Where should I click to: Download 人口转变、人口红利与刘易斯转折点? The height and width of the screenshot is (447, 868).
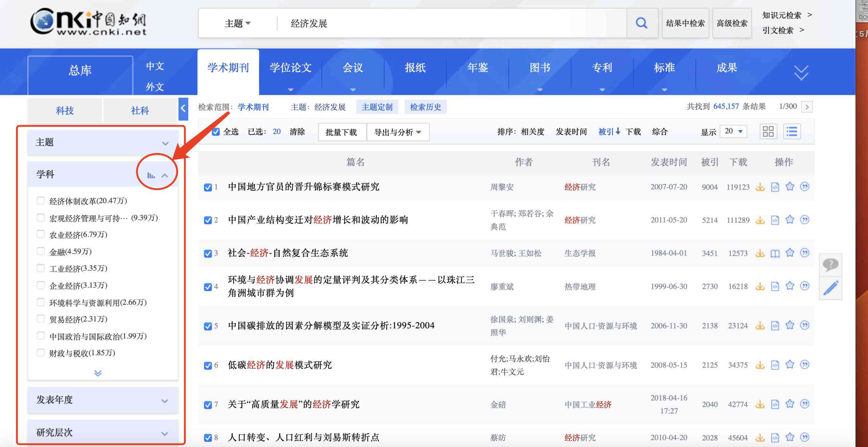click(760, 437)
